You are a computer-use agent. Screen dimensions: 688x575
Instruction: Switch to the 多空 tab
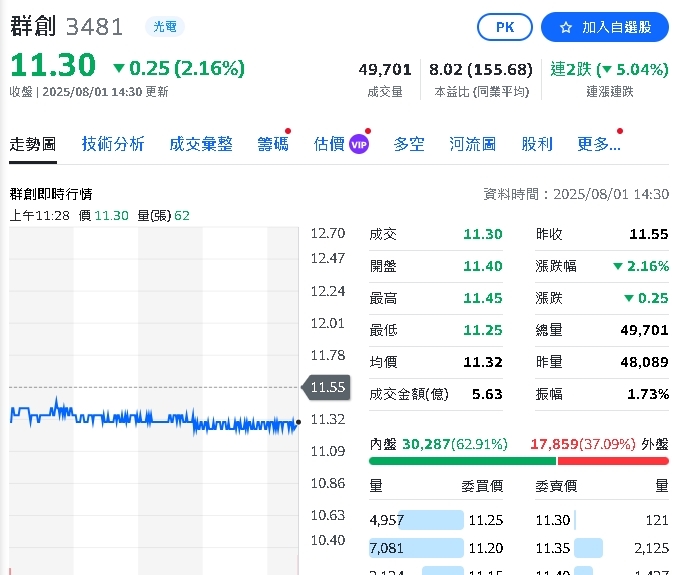click(409, 144)
